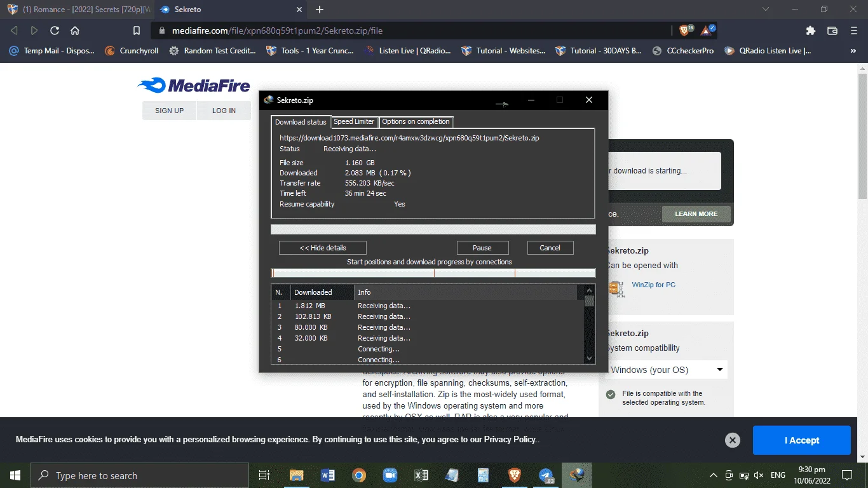Image resolution: width=868 pixels, height=488 pixels.
Task: Open Microsoft Word from the taskbar
Action: (x=328, y=475)
